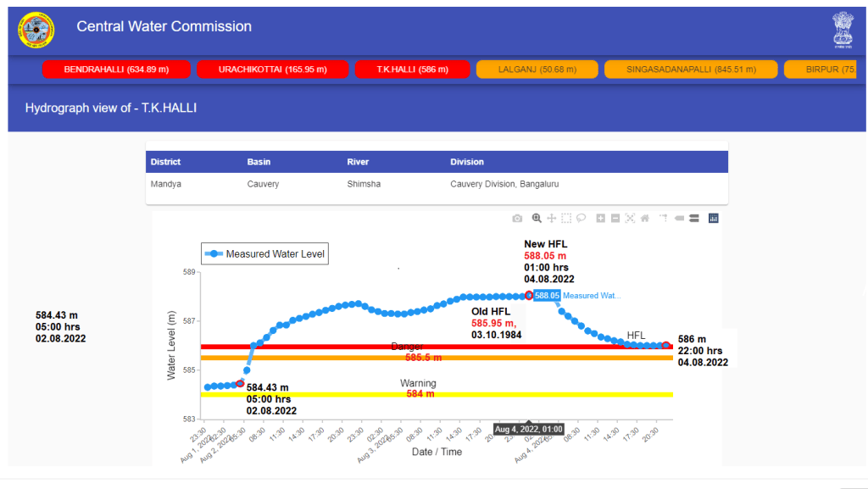Screen dimensions: 868x489
Task: Reset axes with the home icon
Action: [645, 218]
